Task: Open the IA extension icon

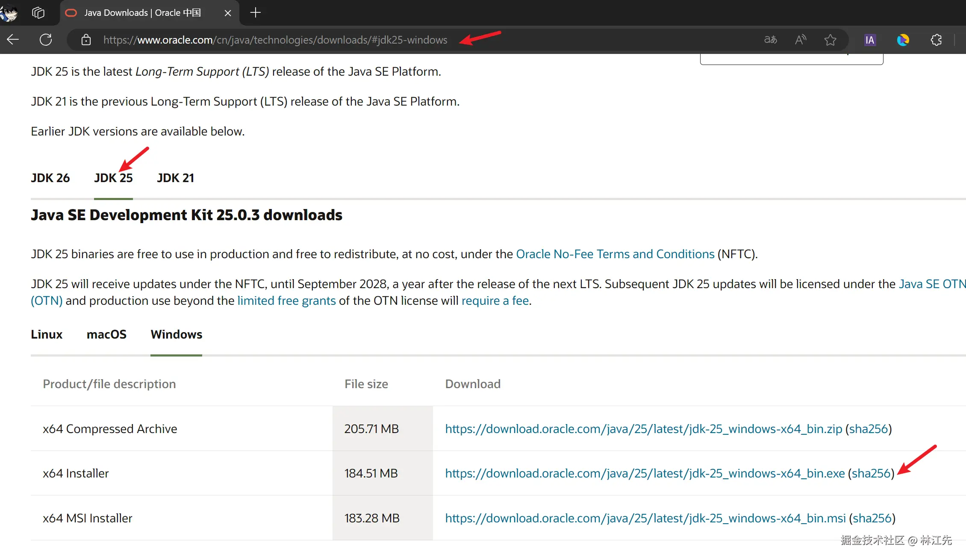Action: 870,40
